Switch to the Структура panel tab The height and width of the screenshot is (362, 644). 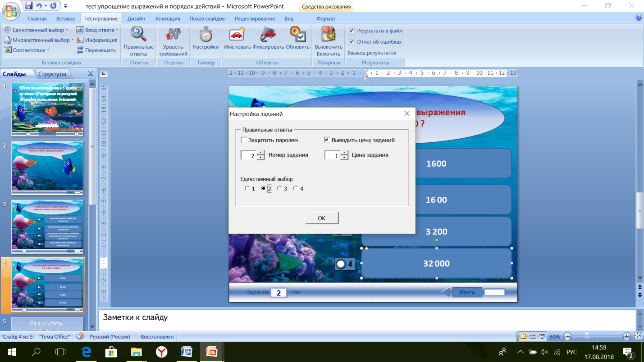[x=52, y=74]
